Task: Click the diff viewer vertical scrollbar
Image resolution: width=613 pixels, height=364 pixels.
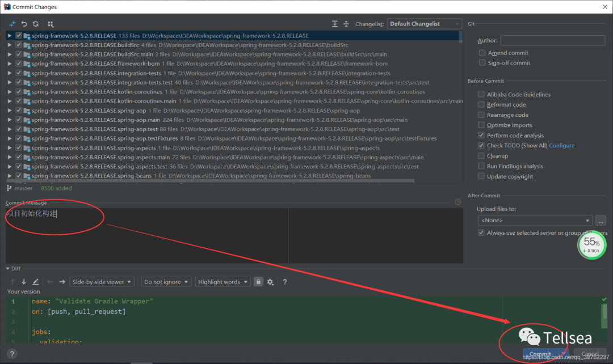Action: (x=604, y=316)
